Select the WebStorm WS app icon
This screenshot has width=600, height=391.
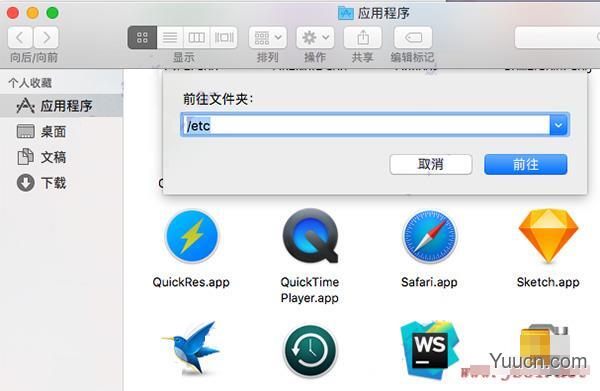point(430,350)
